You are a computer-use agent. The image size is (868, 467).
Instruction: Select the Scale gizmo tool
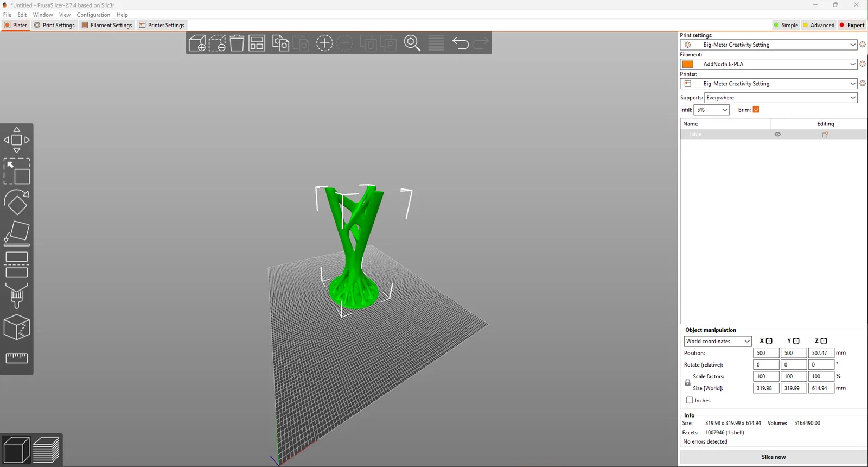[17, 171]
